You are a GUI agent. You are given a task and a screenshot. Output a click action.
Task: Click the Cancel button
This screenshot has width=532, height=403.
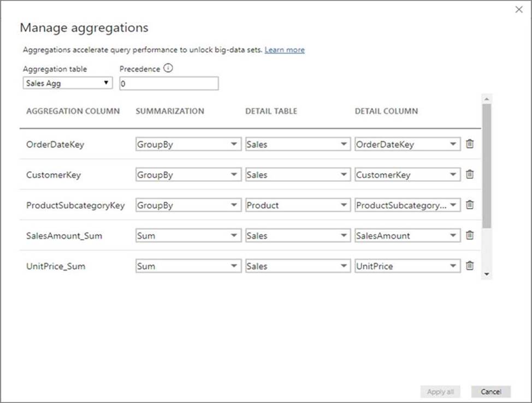pyautogui.click(x=490, y=392)
